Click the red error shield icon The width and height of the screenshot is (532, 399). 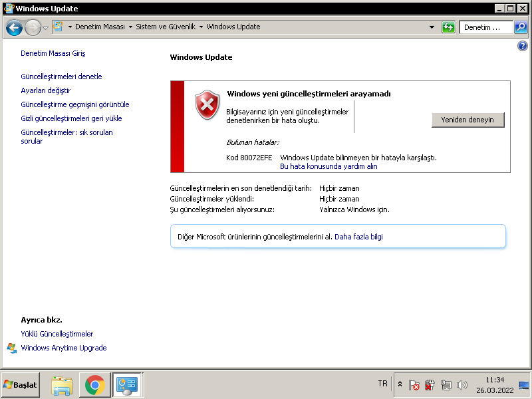click(207, 104)
